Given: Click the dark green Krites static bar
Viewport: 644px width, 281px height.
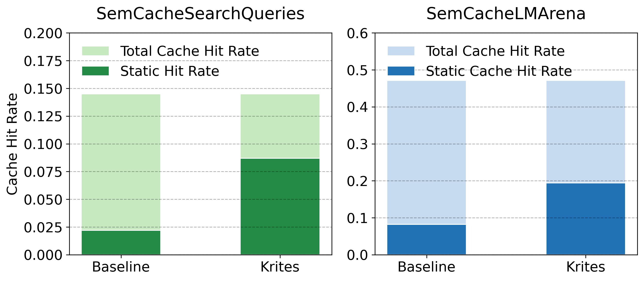Looking at the screenshot, I should click(280, 206).
